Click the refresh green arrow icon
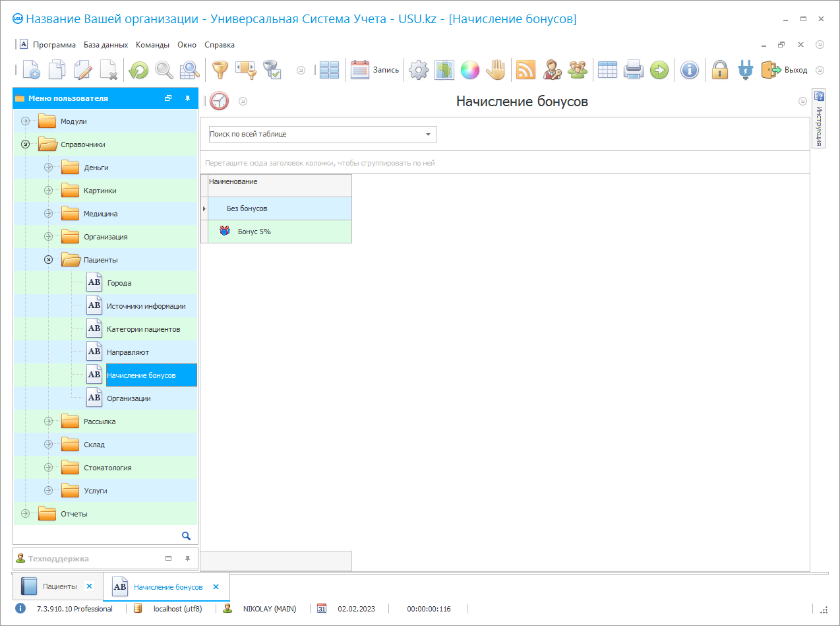 (138, 70)
